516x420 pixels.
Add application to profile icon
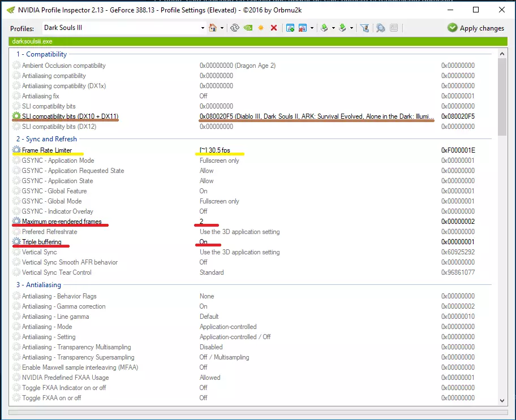coord(290,28)
